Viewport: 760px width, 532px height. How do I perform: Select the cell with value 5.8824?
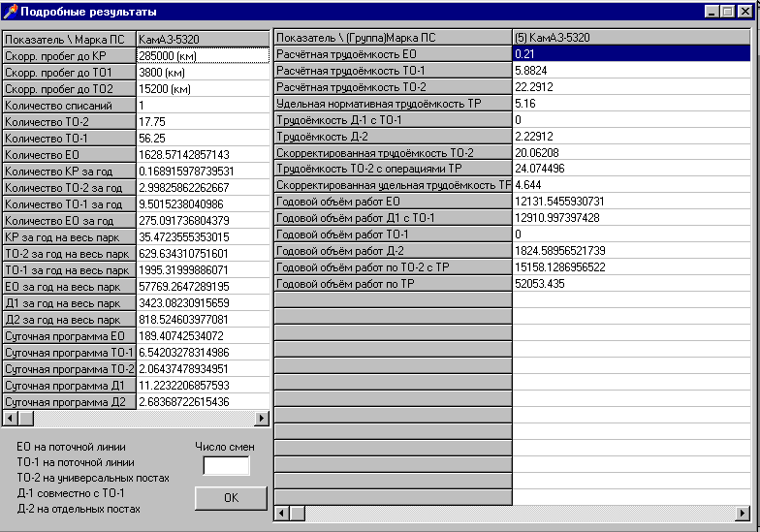point(632,70)
